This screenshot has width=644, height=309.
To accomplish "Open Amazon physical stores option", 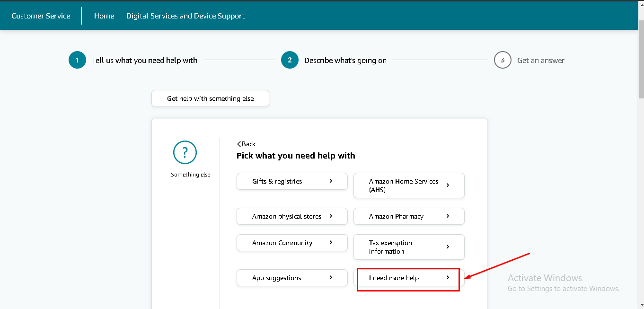I will (292, 216).
